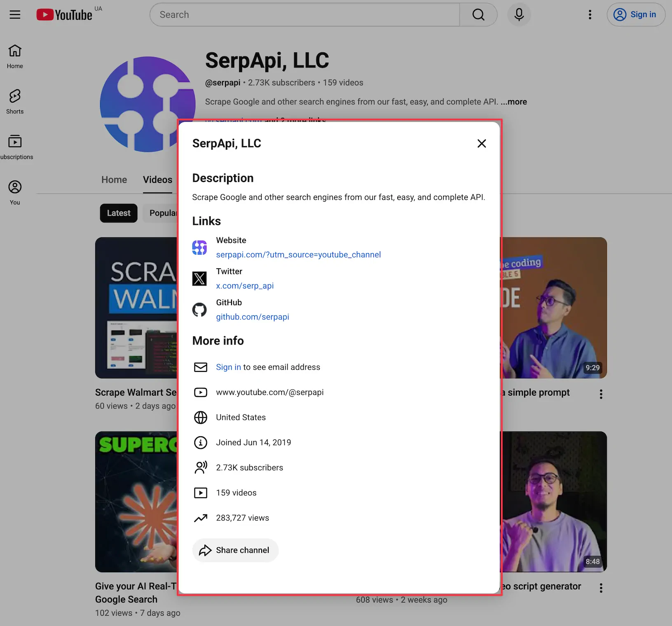The image size is (672, 626).
Task: Click 159 videos in dialog
Action: [236, 493]
